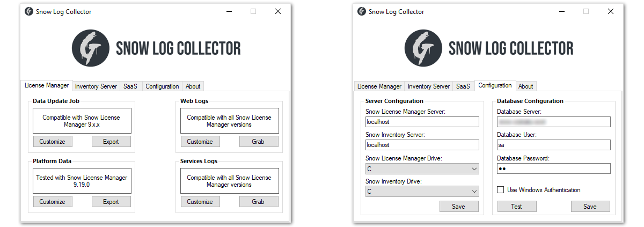This screenshot has width=644, height=227.
Task: Click the Database Password field
Action: (553, 169)
